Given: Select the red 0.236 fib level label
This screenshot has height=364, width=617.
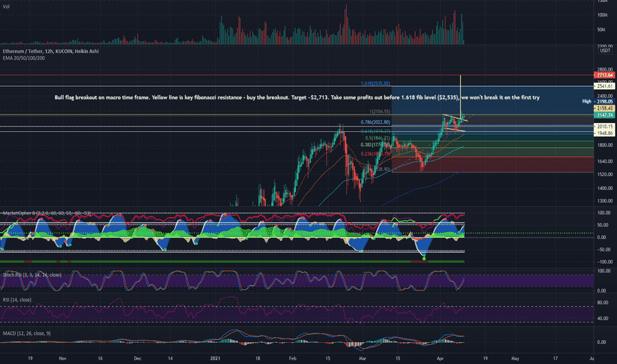Looking at the screenshot, I should point(375,154).
